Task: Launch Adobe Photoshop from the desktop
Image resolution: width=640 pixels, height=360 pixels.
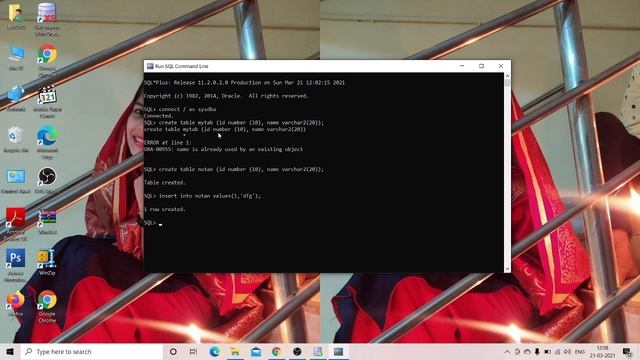Action: coord(16,265)
